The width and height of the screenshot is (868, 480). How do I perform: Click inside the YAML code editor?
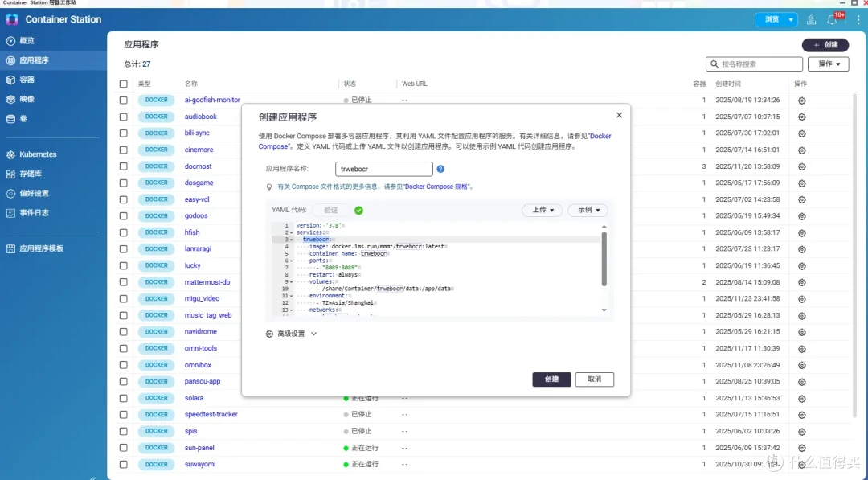pos(440,269)
